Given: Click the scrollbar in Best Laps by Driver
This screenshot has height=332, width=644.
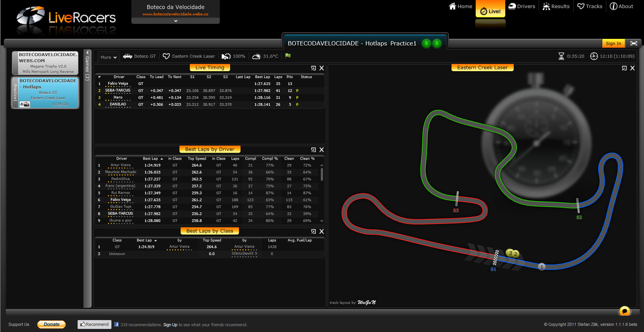Looking at the screenshot, I should pyautogui.click(x=322, y=174).
